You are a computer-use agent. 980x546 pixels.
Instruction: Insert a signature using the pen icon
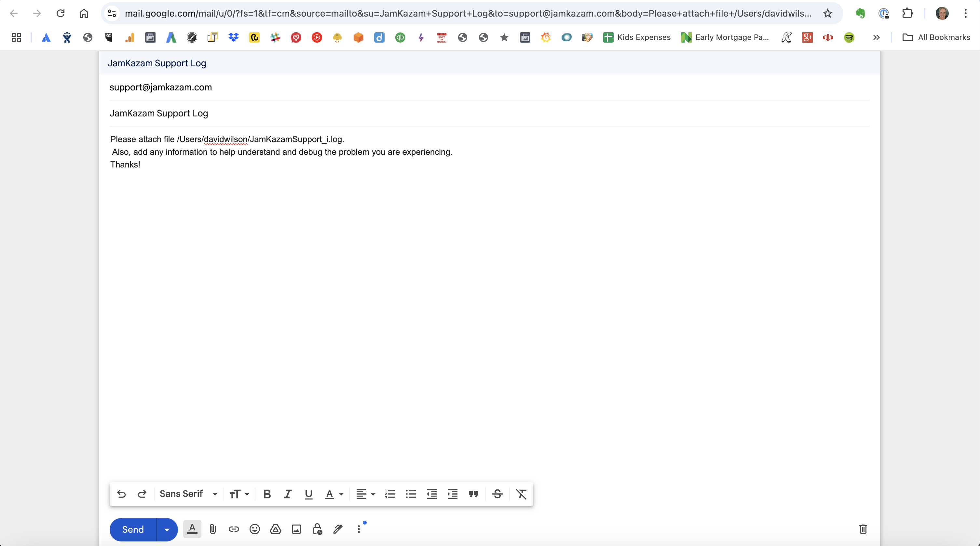point(338,529)
